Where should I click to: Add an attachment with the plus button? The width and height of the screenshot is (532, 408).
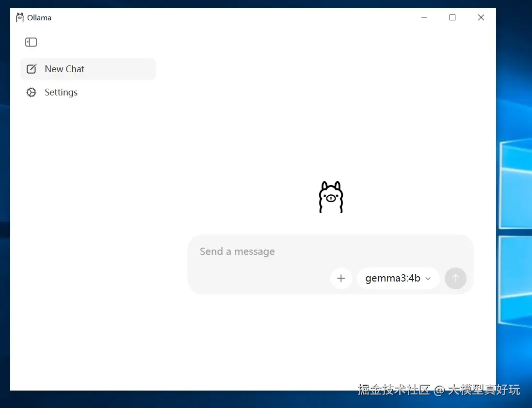click(341, 278)
